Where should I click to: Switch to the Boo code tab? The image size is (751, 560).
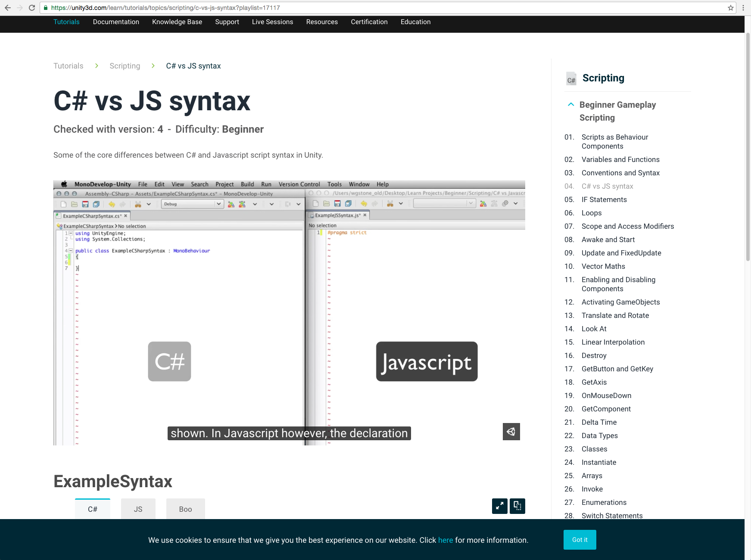[x=186, y=509]
